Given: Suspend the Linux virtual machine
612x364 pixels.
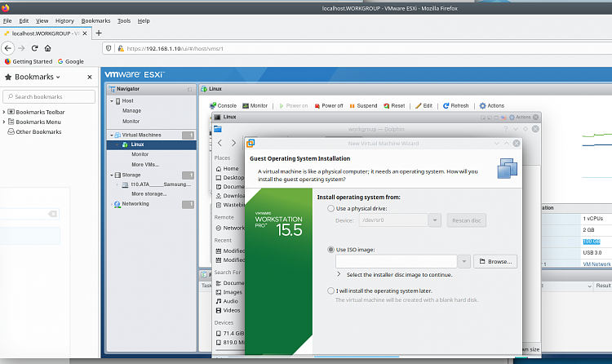Looking at the screenshot, I should click(x=363, y=106).
